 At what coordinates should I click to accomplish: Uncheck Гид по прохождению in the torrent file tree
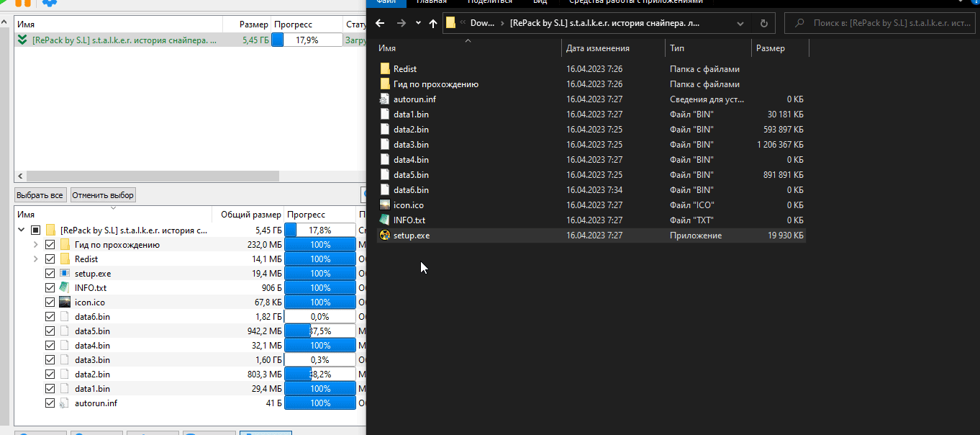pyautogui.click(x=50, y=245)
